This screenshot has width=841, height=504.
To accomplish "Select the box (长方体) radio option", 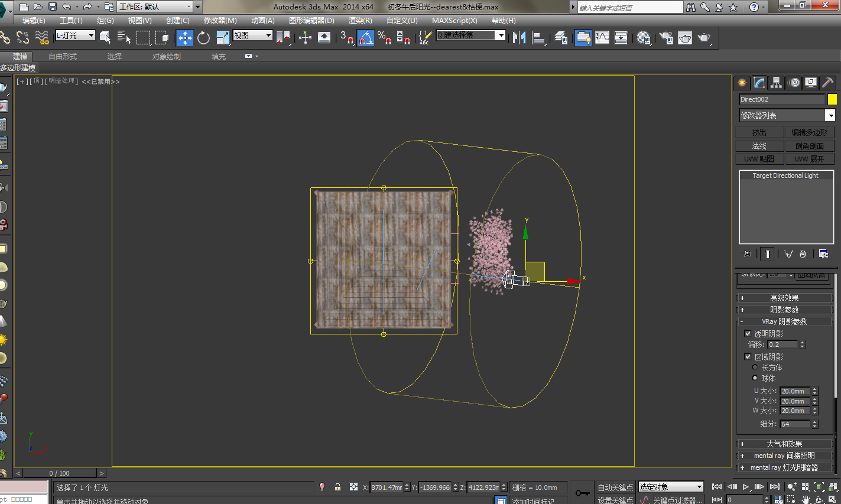I will [755, 367].
